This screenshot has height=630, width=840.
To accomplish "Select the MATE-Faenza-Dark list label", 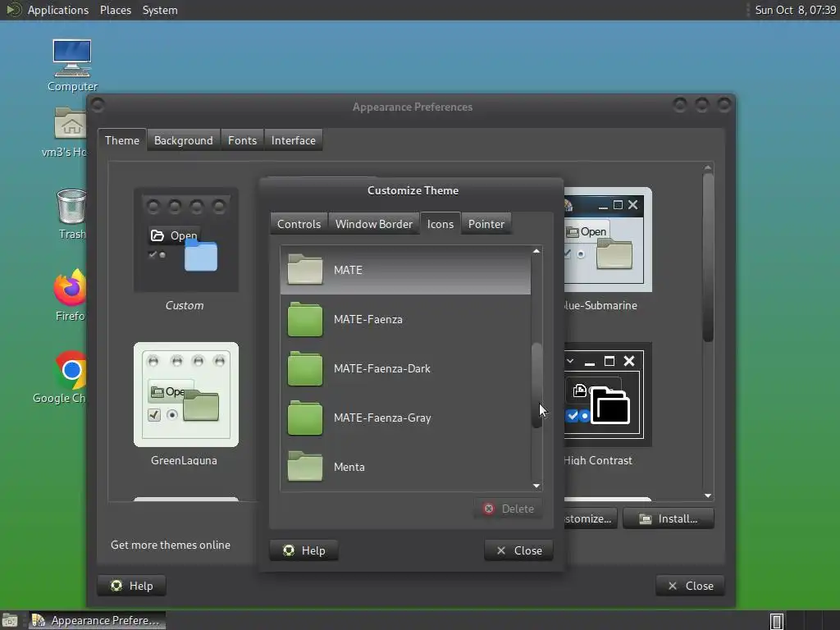I will coord(382,368).
